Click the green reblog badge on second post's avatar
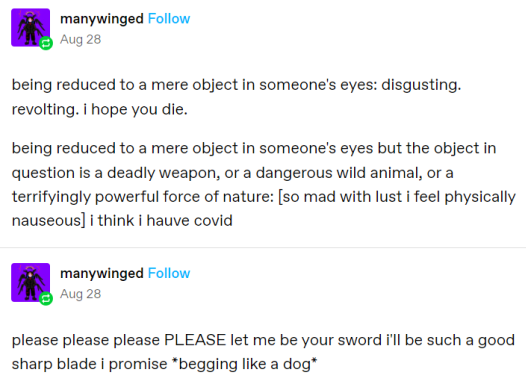 (x=46, y=298)
